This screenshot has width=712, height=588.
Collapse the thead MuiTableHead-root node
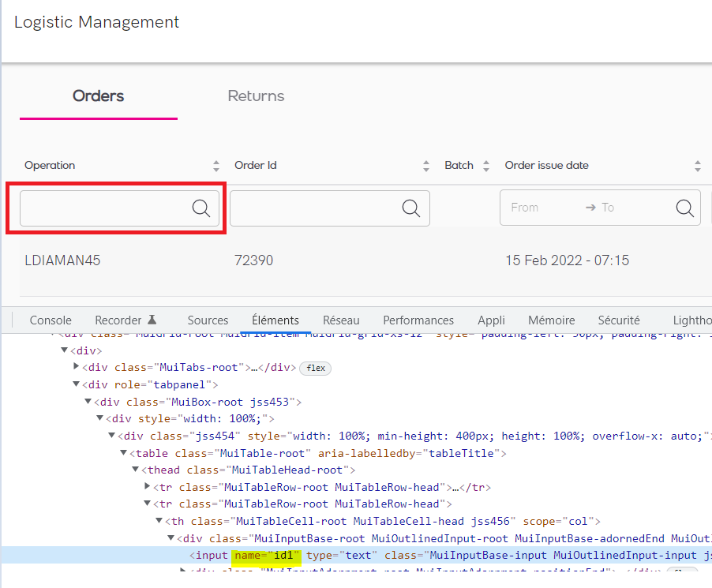click(x=135, y=470)
